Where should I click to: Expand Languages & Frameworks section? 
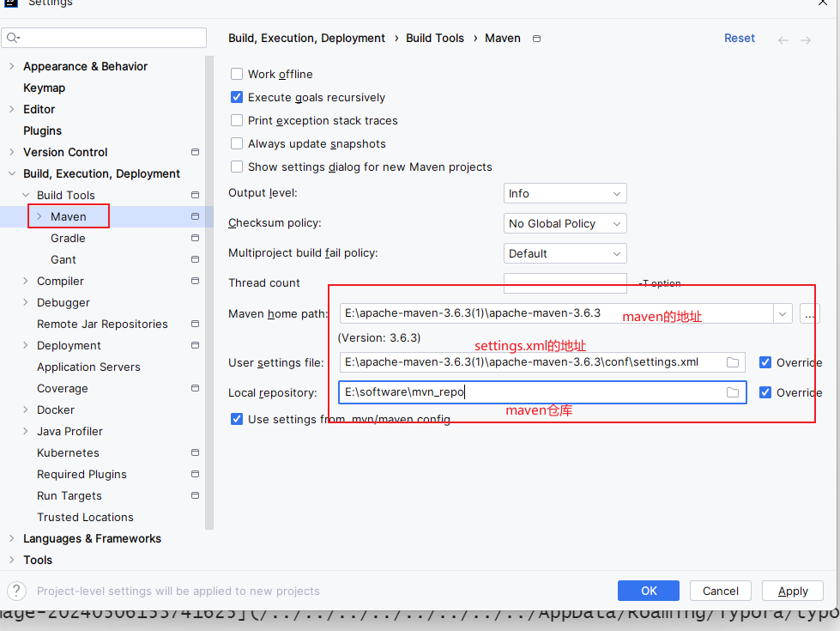(12, 538)
